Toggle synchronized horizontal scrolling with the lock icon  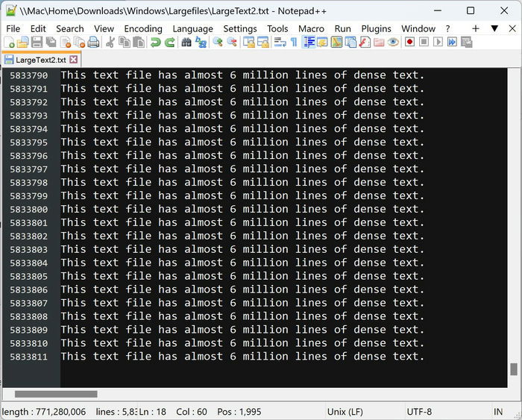coord(263,43)
